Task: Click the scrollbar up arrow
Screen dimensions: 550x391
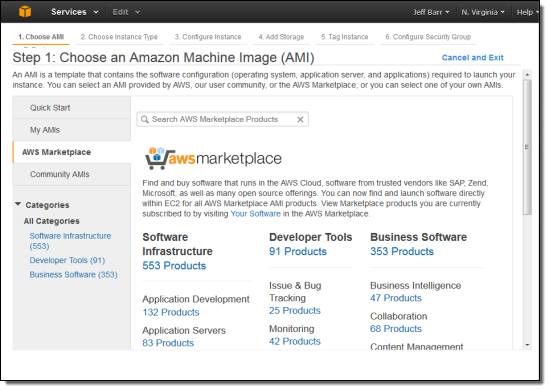Action: 527,75
